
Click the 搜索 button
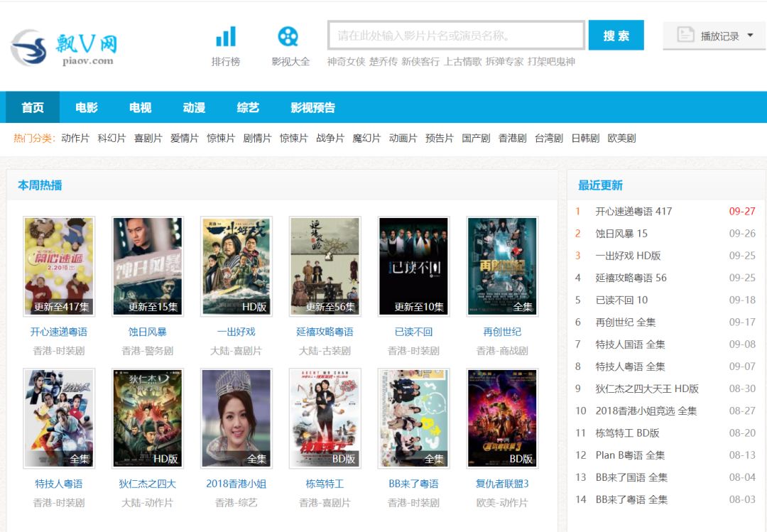coord(616,36)
